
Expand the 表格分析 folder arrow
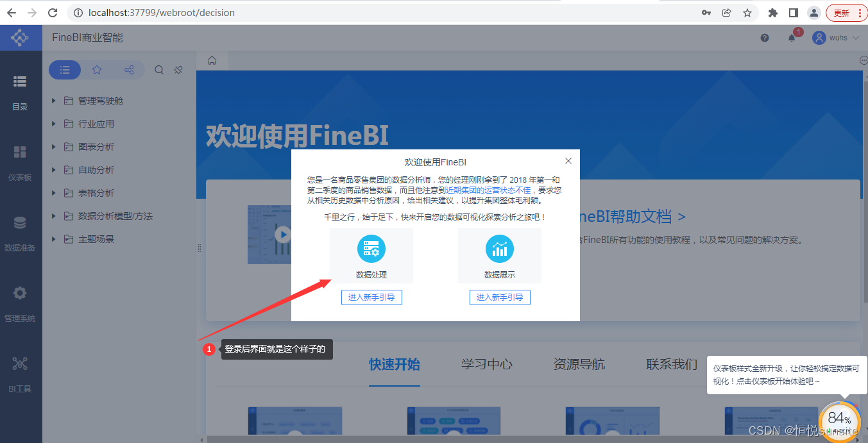click(x=55, y=193)
